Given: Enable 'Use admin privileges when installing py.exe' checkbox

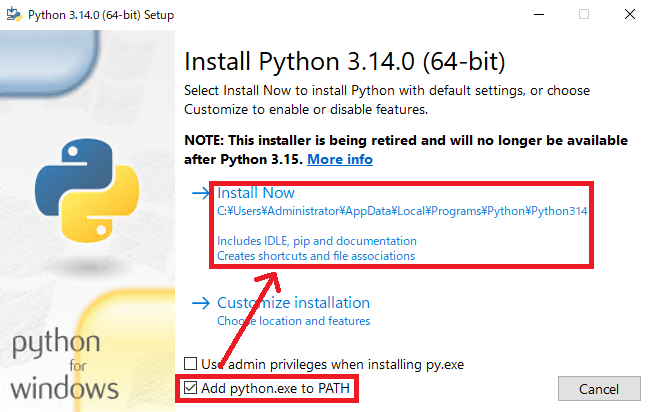Looking at the screenshot, I should coord(191,364).
